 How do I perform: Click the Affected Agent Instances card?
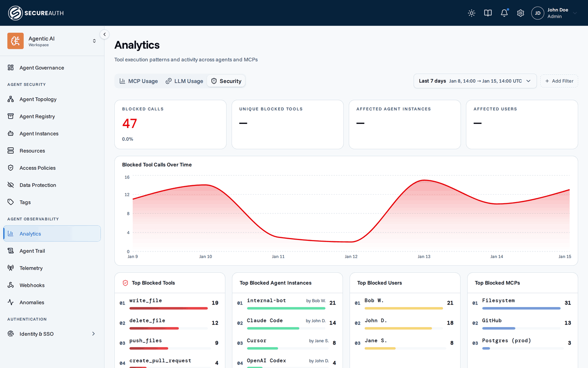pyautogui.click(x=405, y=124)
